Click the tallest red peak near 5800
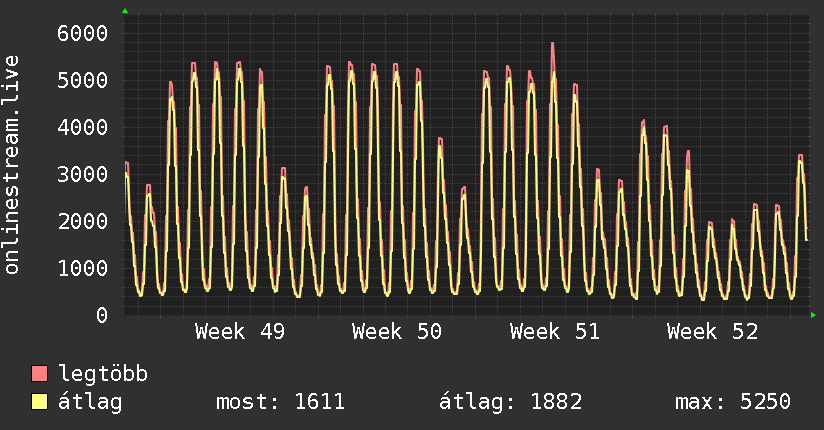 point(552,45)
